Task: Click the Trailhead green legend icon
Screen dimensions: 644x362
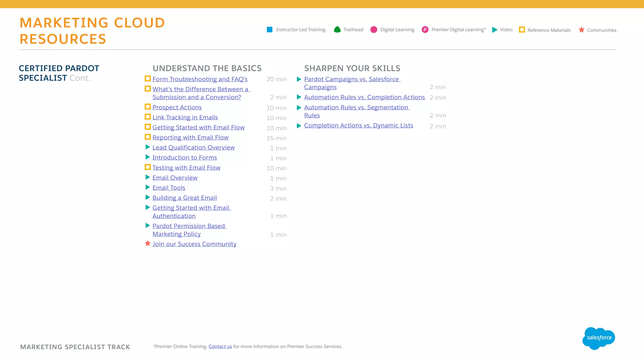Action: [x=337, y=30]
